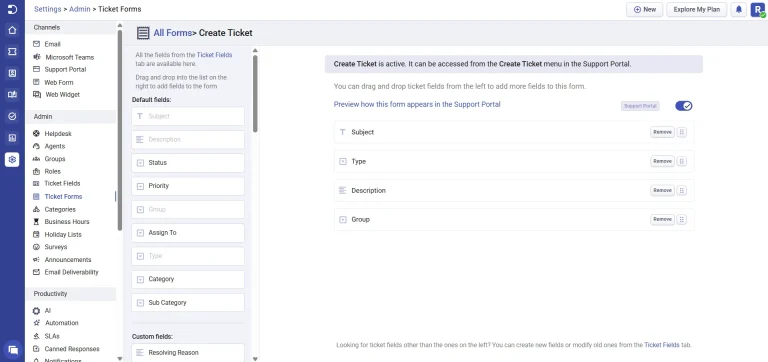Open Web Form under Channels
The height and width of the screenshot is (362, 768).
59,82
